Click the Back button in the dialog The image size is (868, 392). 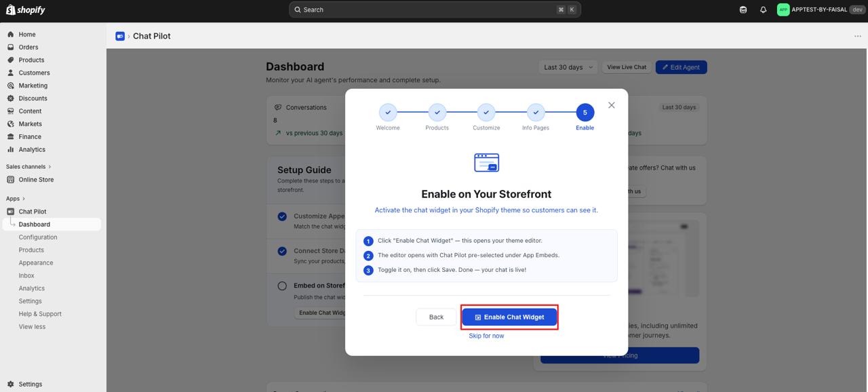pos(436,317)
